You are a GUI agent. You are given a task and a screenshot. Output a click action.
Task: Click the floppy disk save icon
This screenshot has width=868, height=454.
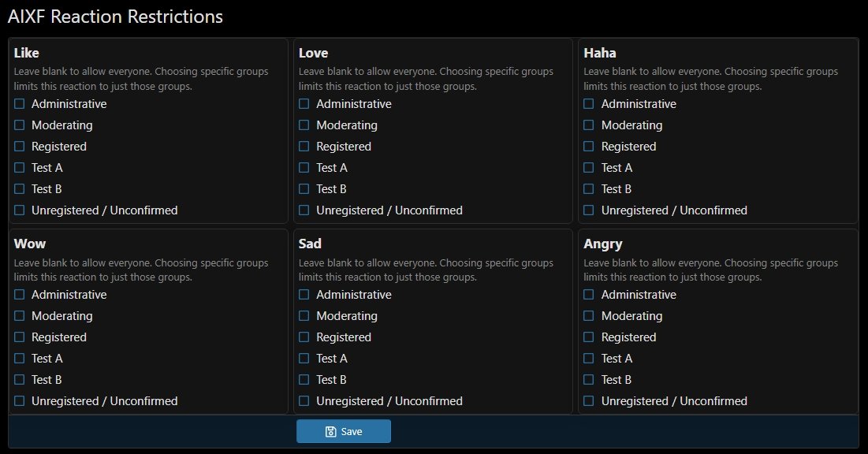331,432
